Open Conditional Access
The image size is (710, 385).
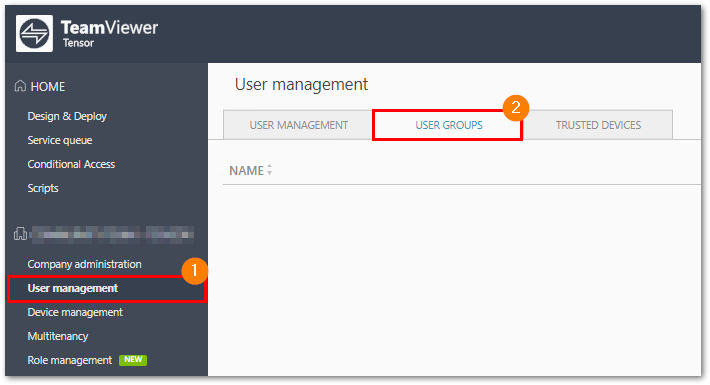(71, 164)
